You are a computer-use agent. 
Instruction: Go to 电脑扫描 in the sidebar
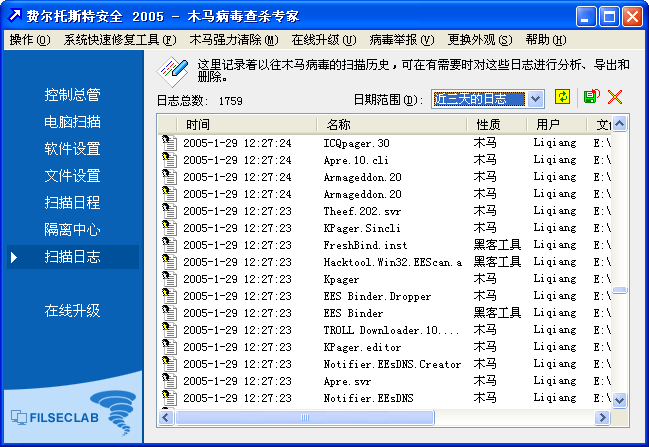pyautogui.click(x=72, y=122)
